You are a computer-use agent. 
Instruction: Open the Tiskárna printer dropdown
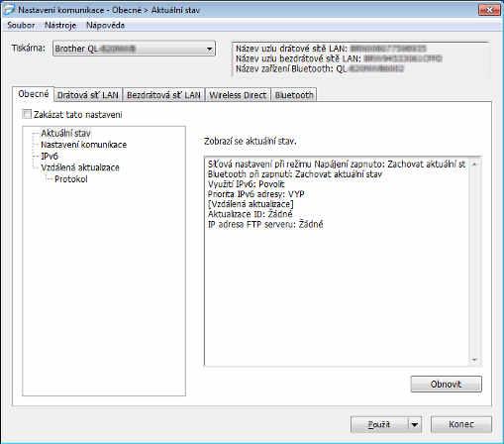point(134,49)
